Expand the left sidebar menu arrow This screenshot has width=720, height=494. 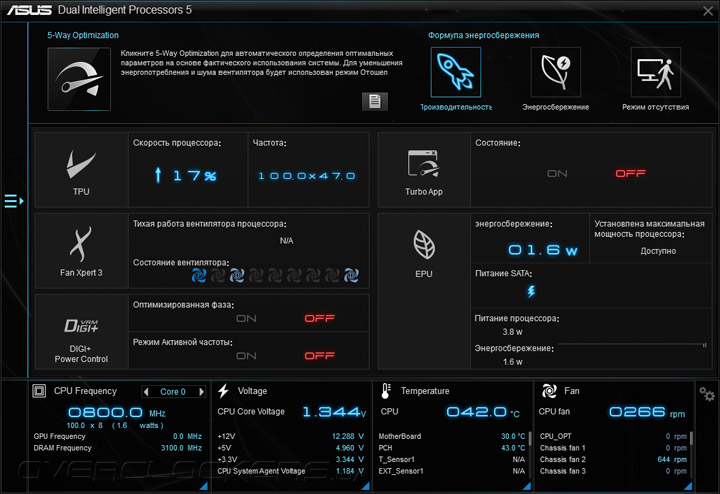coord(14,201)
